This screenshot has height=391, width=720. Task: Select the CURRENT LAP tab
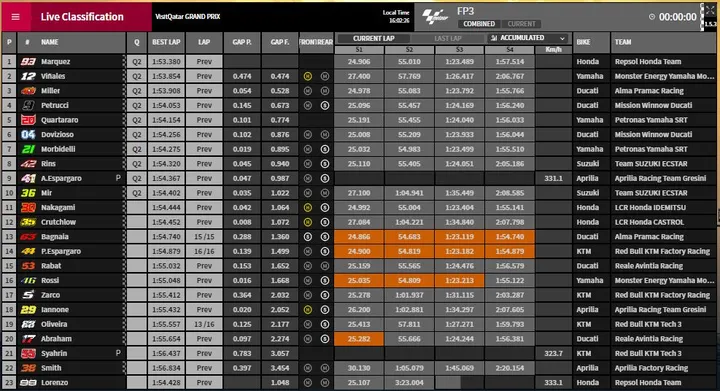click(373, 39)
